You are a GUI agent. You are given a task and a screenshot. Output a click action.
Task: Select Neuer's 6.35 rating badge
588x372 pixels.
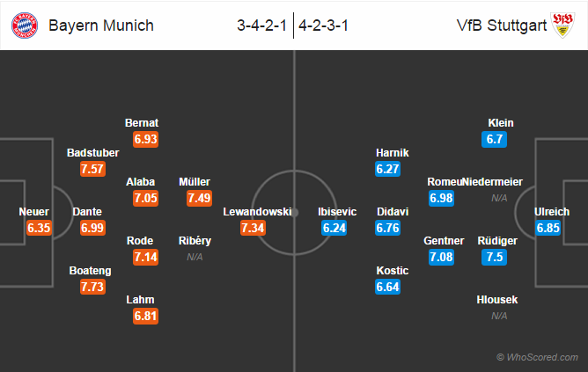click(39, 228)
